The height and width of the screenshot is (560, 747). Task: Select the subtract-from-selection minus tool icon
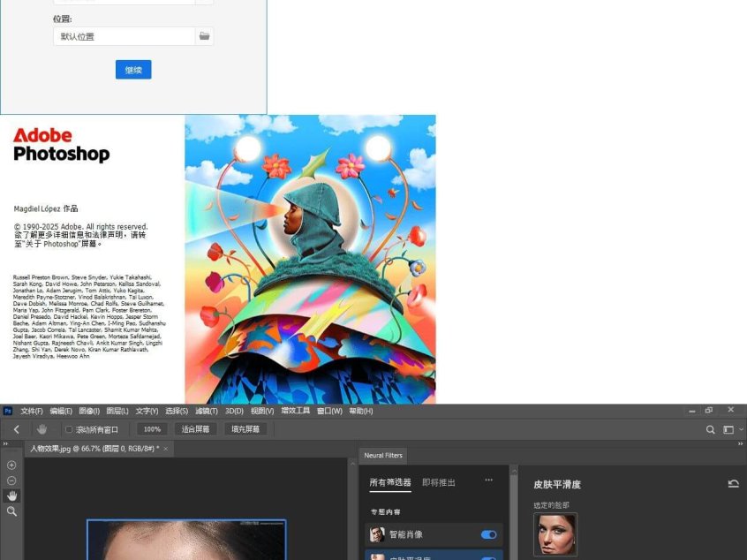[x=11, y=481]
